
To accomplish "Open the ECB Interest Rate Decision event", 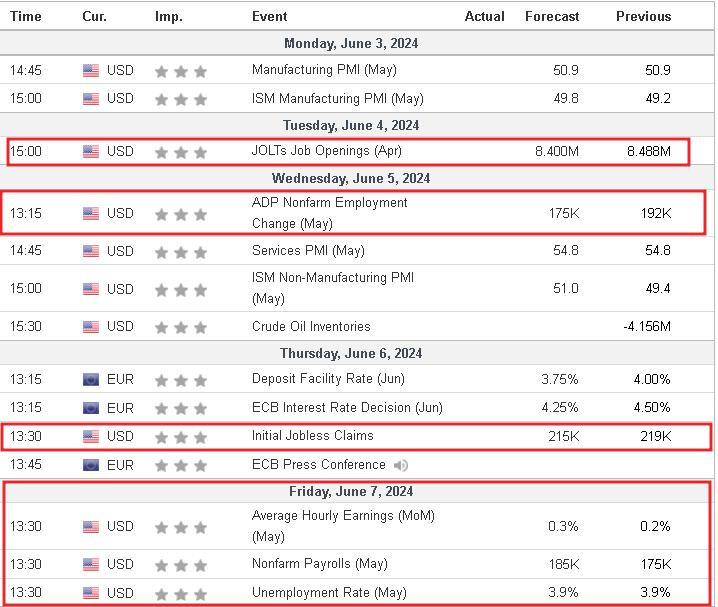I will (x=347, y=407).
